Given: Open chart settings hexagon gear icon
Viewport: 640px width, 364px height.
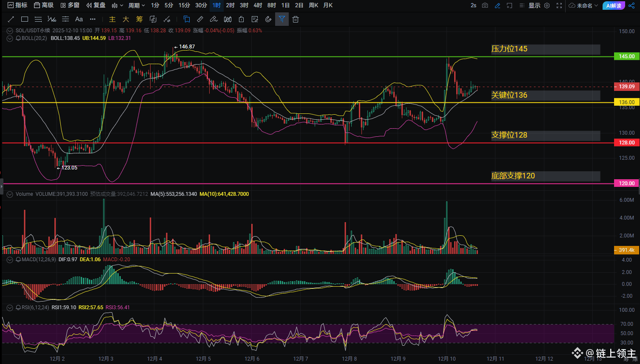Looking at the screenshot, I should pyautogui.click(x=547, y=6).
